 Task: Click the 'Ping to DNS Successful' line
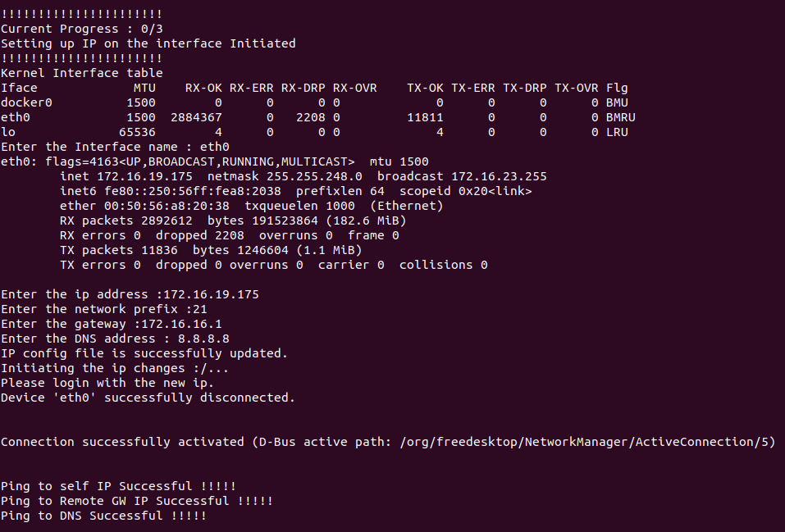click(103, 516)
